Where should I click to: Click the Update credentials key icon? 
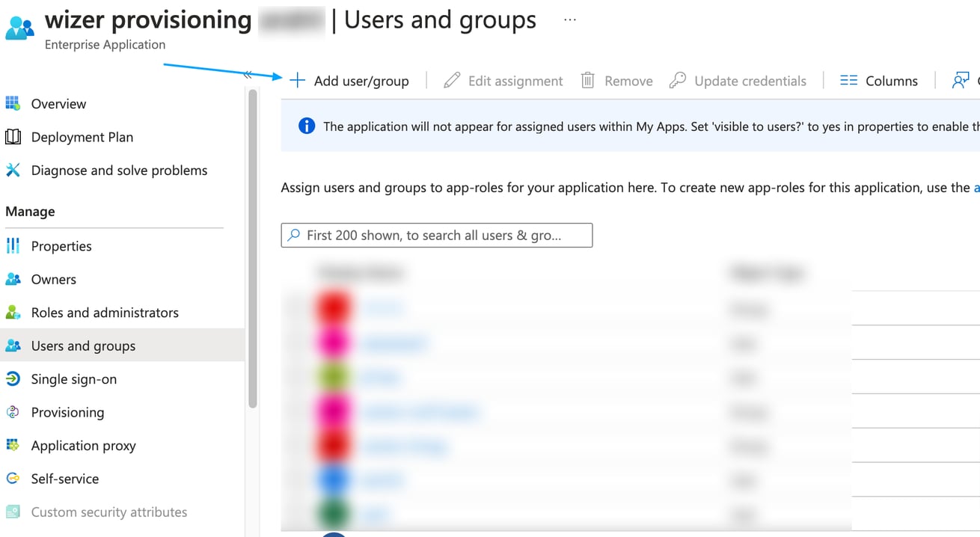678,80
